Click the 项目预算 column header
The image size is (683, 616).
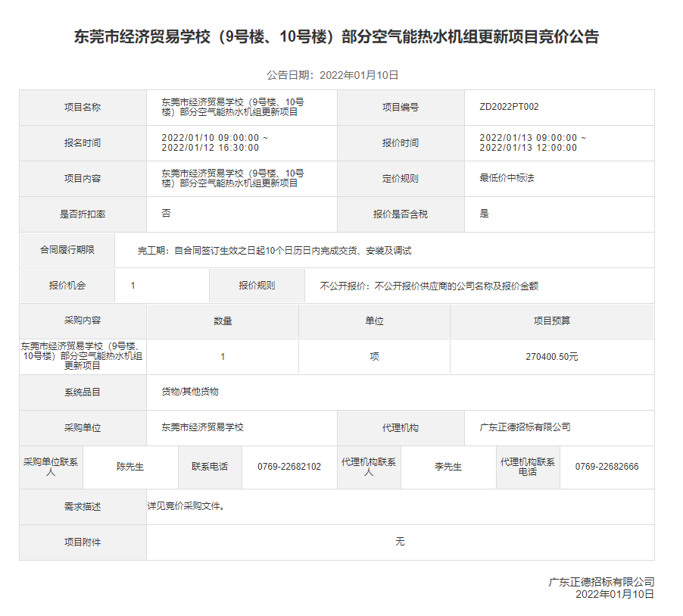[552, 321]
